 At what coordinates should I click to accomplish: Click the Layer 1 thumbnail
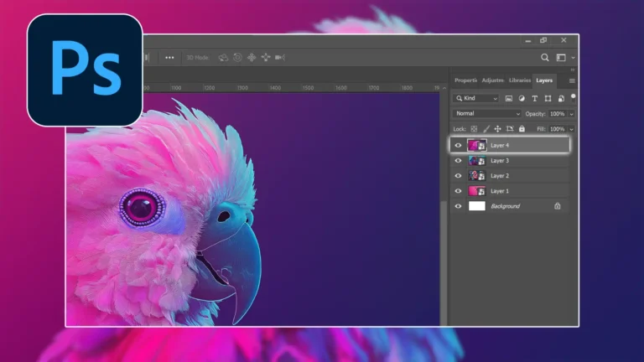click(477, 191)
